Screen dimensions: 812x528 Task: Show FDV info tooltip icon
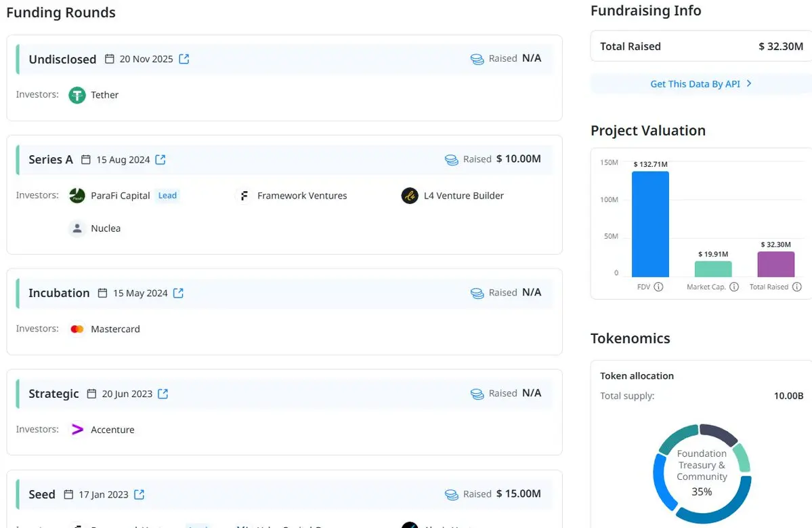click(658, 287)
